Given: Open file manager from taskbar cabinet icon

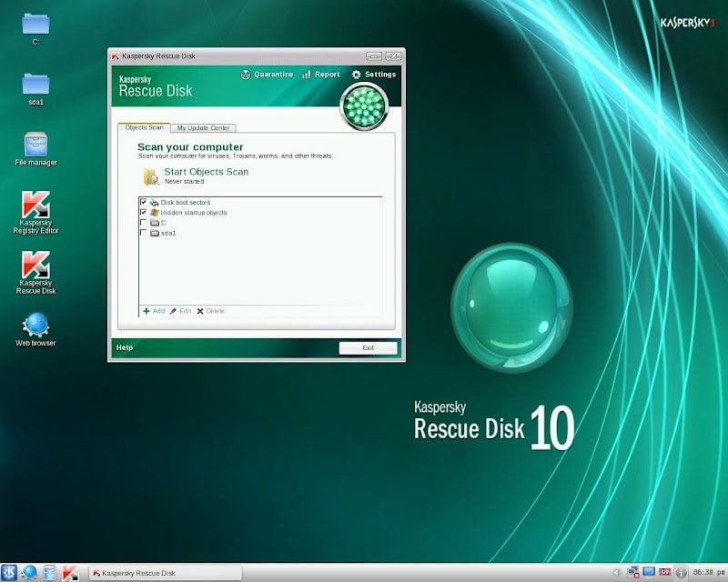Looking at the screenshot, I should point(50,573).
